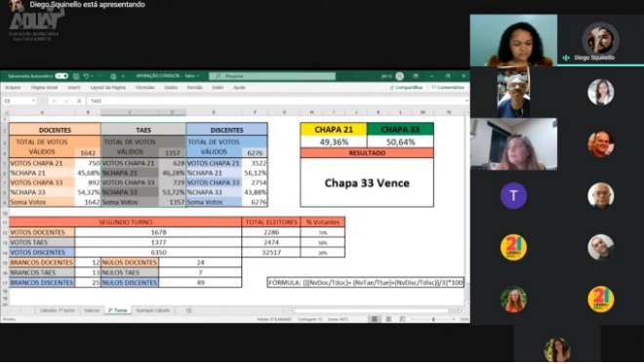
Task: Click the zoom slider handle
Action: 433,319
